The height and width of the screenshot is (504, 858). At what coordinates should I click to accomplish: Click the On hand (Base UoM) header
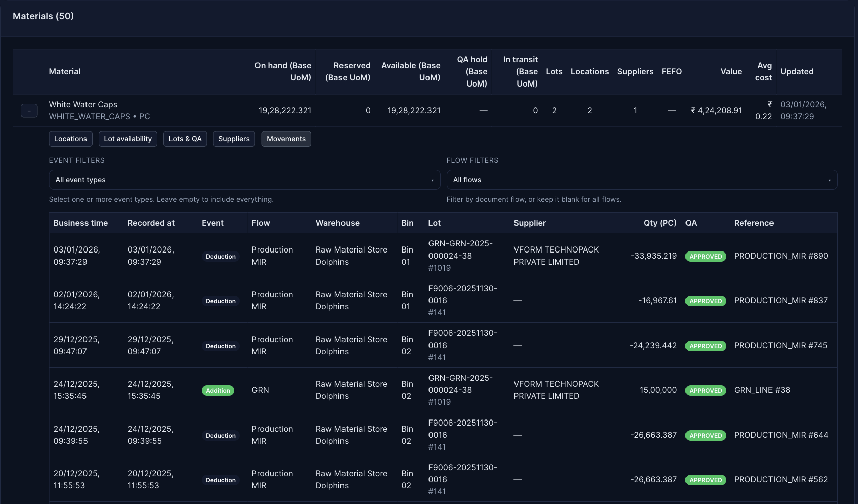(x=283, y=72)
